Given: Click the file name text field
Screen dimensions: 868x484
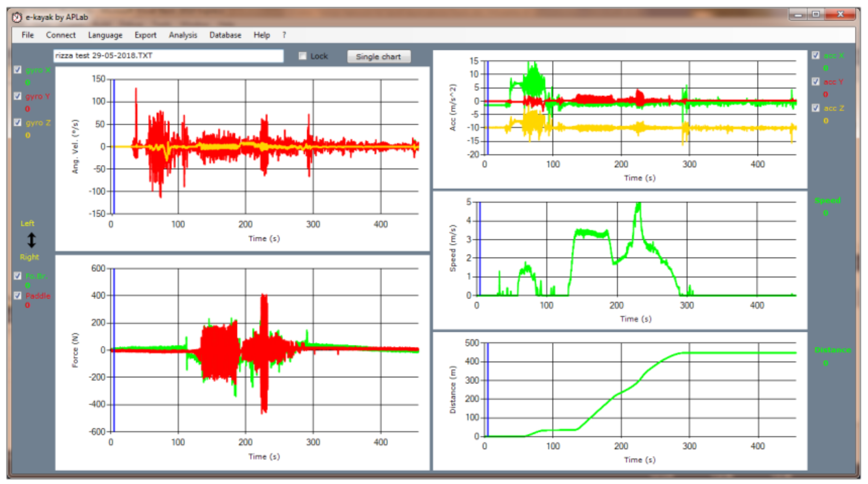Looking at the screenshot, I should coord(168,56).
